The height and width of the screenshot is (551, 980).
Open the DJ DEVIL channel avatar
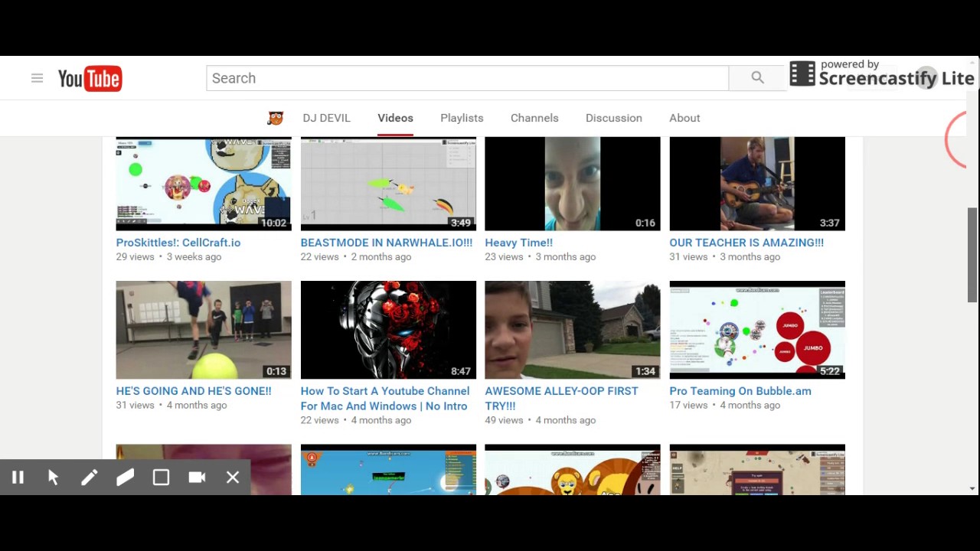[276, 118]
